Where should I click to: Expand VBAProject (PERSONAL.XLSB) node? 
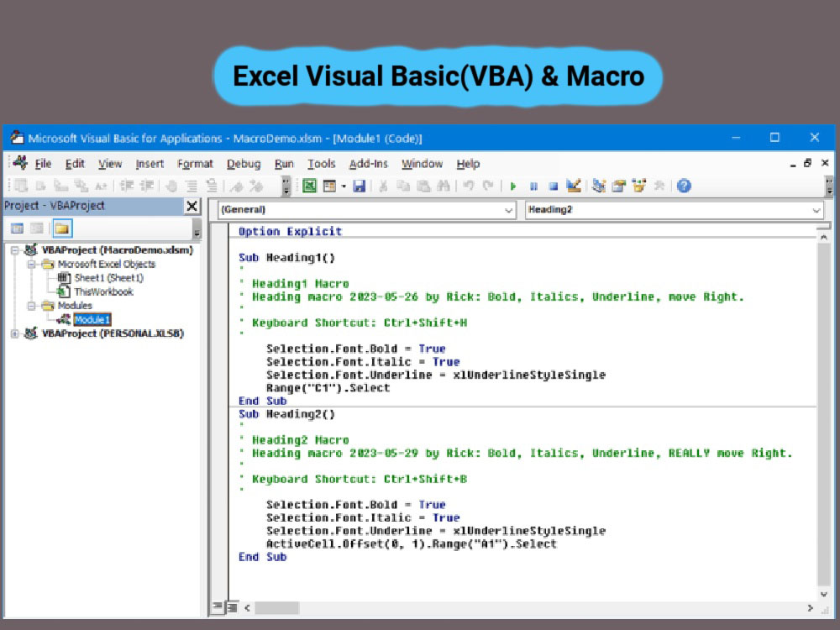tap(15, 333)
